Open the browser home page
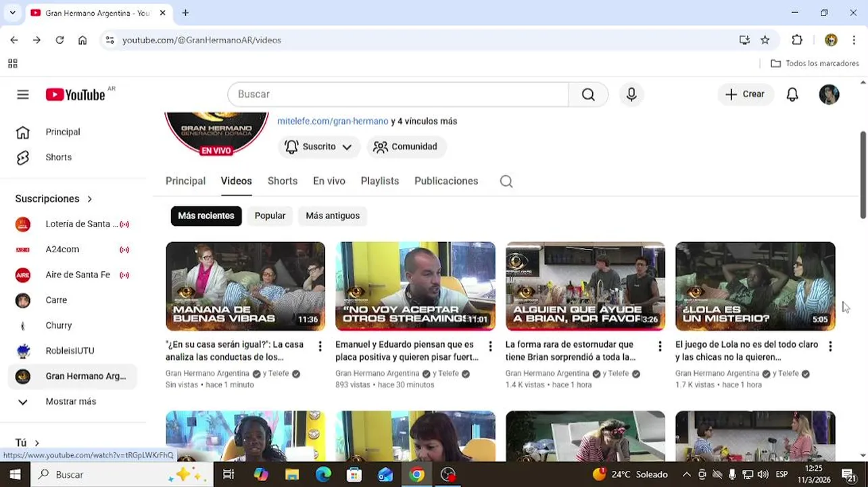The width and height of the screenshot is (868, 487). (x=82, y=40)
